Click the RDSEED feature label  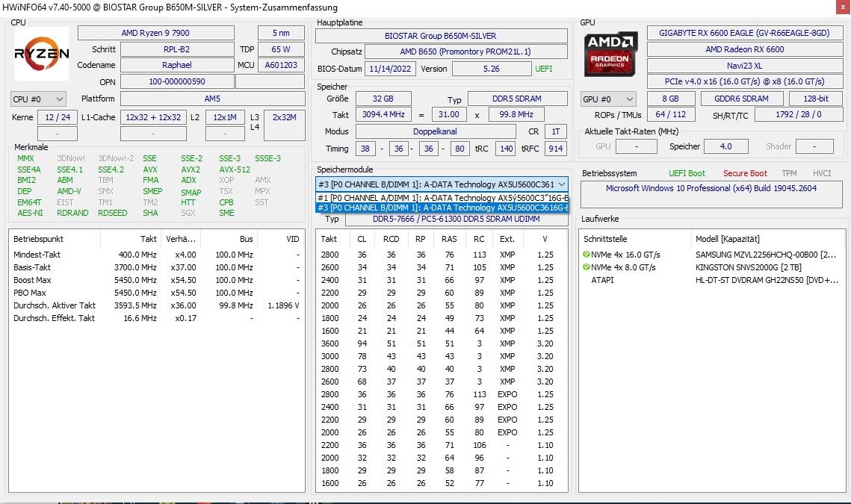pos(112,213)
